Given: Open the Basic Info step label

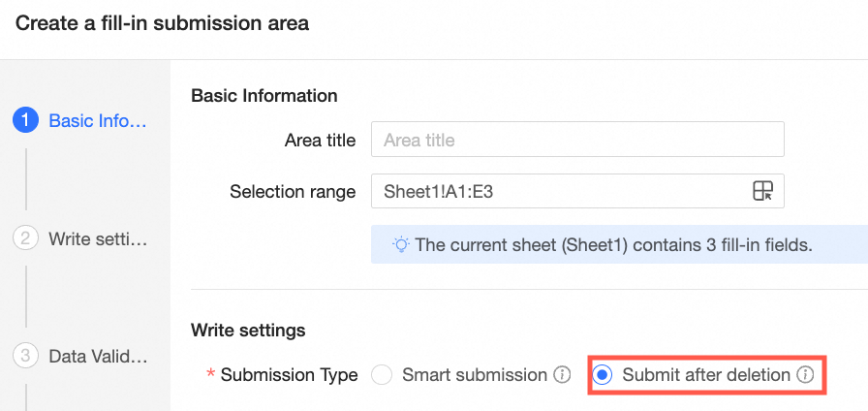Looking at the screenshot, I should [98, 121].
